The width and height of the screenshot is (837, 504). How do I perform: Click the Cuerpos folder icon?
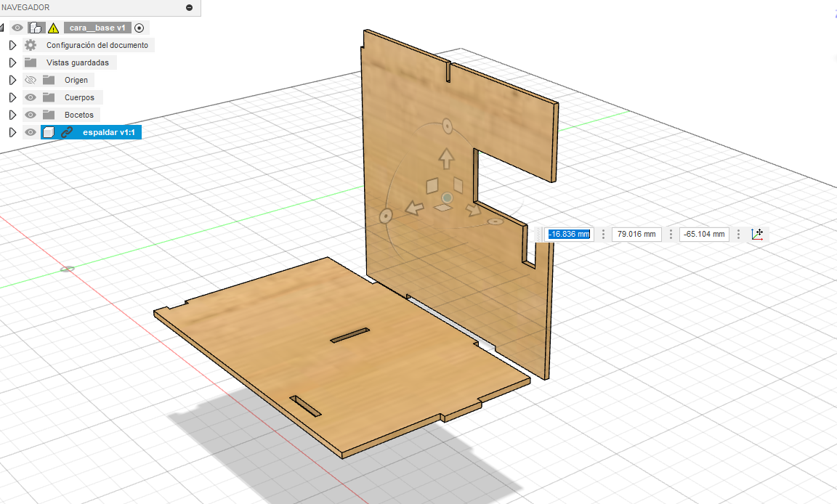click(x=49, y=97)
